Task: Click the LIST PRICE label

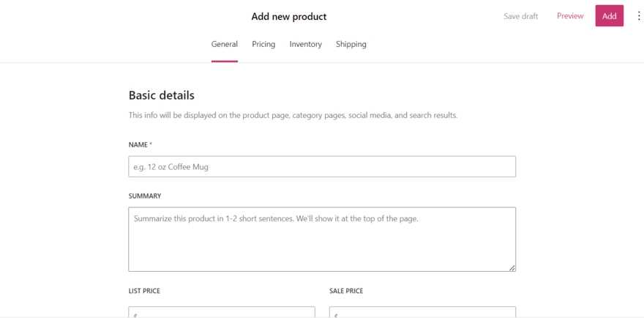Action: [x=144, y=292]
